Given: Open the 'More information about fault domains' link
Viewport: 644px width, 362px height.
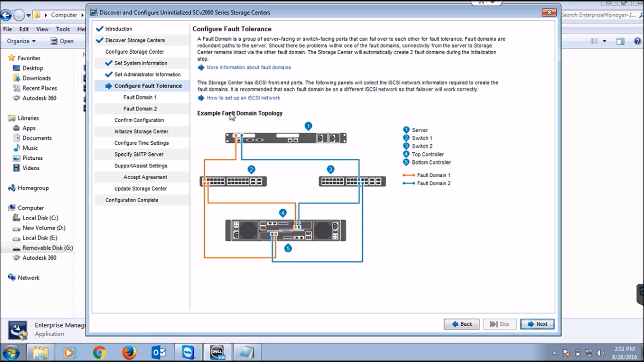Looking at the screenshot, I should pyautogui.click(x=249, y=67).
